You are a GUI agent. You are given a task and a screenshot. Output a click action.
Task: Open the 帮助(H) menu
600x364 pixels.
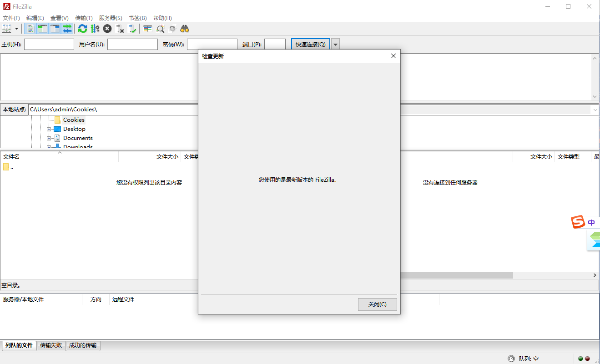pos(162,18)
